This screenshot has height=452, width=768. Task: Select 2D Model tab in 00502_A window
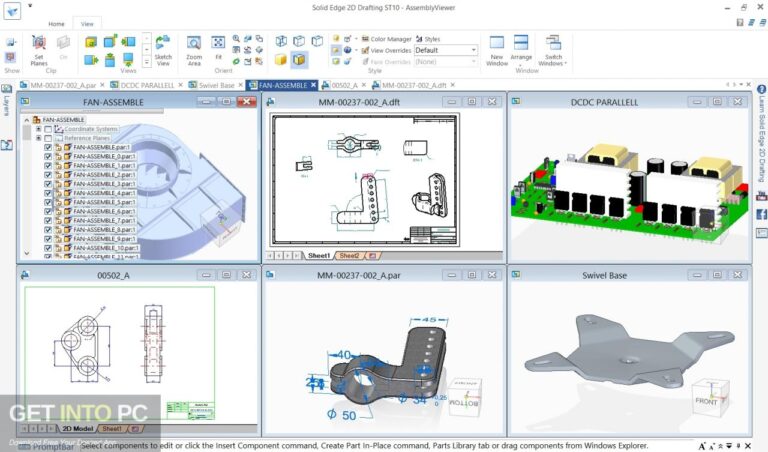pyautogui.click(x=77, y=428)
